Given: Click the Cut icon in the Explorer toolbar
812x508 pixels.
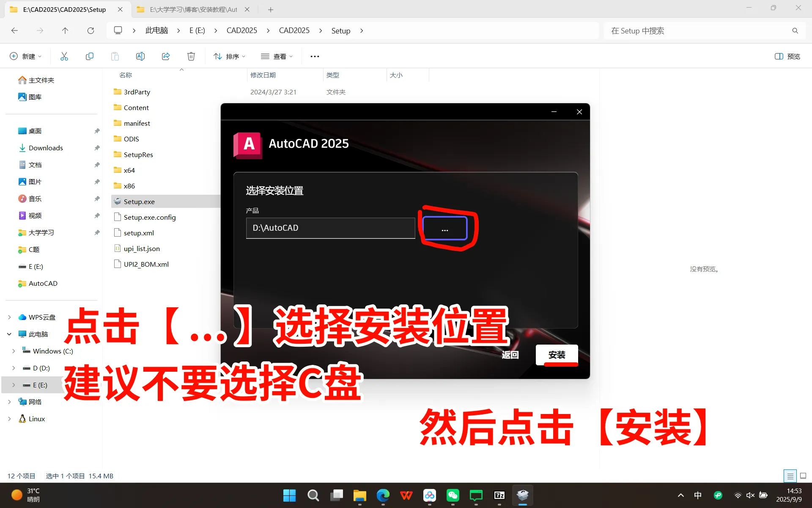Looking at the screenshot, I should pos(64,56).
